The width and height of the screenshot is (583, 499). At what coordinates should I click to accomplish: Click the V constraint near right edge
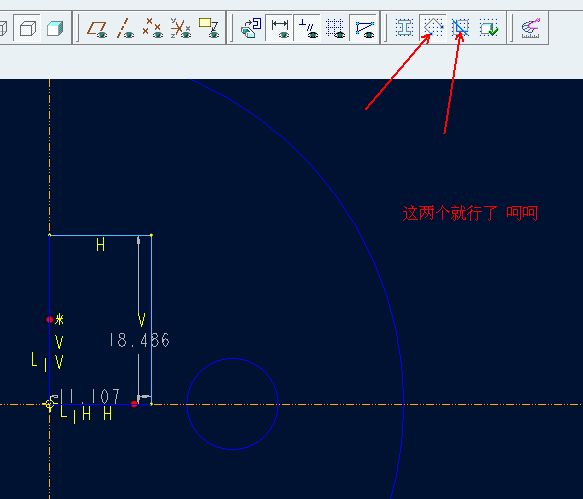point(141,320)
